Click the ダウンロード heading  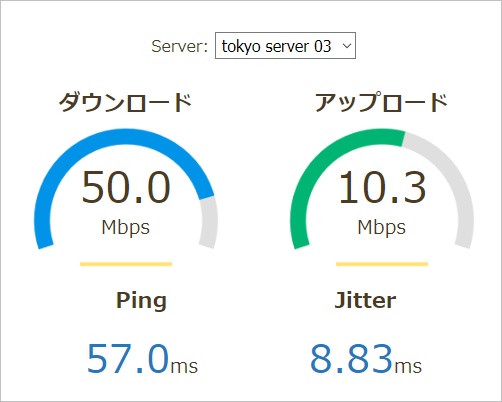(x=125, y=102)
